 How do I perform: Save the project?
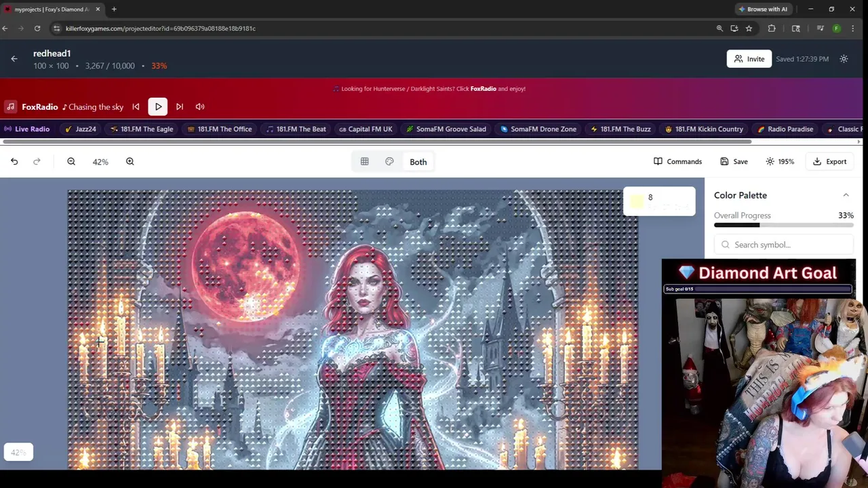pyautogui.click(x=734, y=161)
